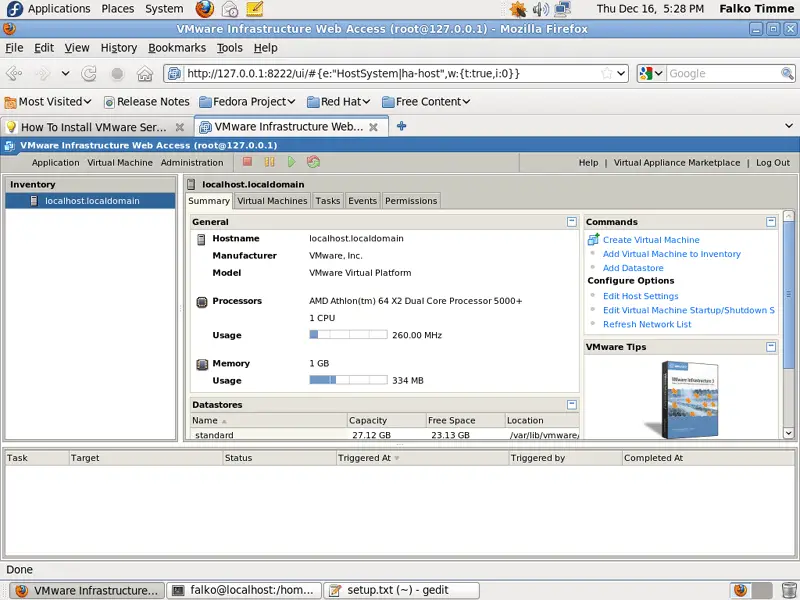The image size is (800, 600).
Task: Click the Log Out link
Action: pos(772,162)
